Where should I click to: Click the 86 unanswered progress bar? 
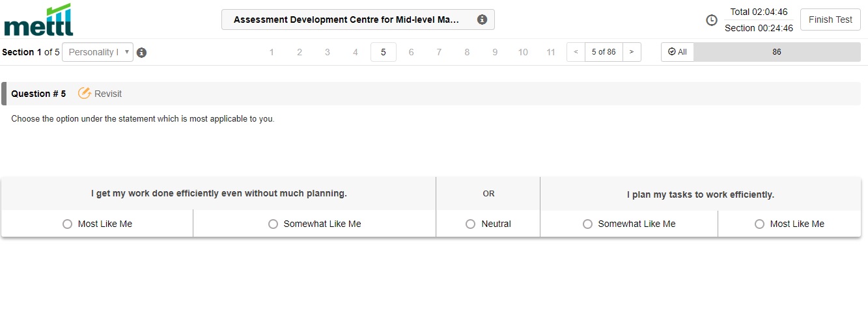[777, 52]
